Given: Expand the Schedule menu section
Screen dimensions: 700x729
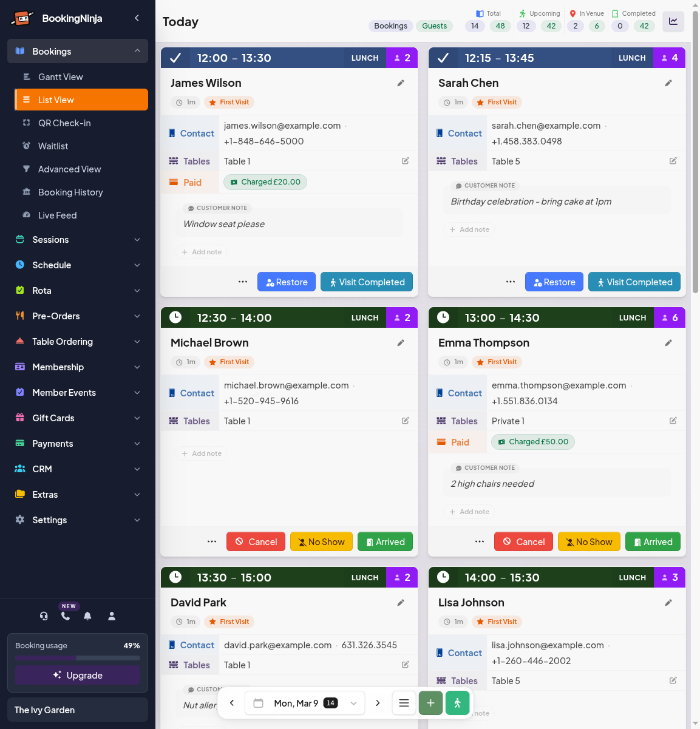Looking at the screenshot, I should [78, 265].
